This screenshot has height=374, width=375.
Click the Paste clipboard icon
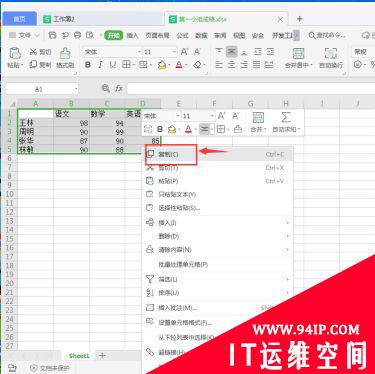click(15, 53)
